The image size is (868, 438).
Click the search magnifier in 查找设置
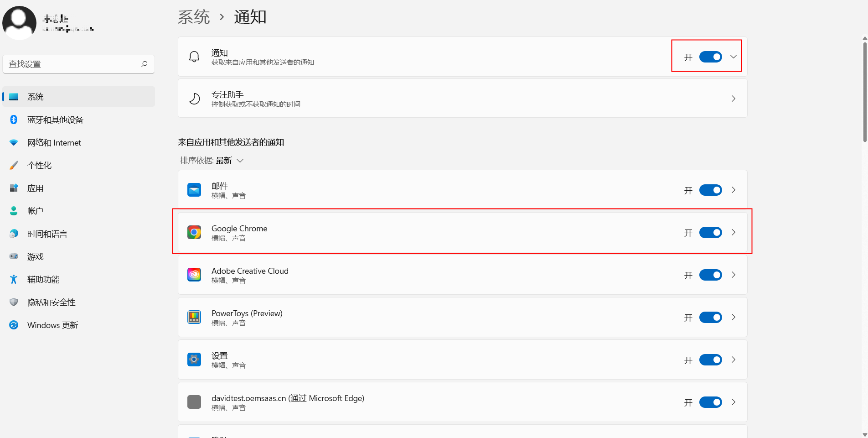pyautogui.click(x=145, y=64)
